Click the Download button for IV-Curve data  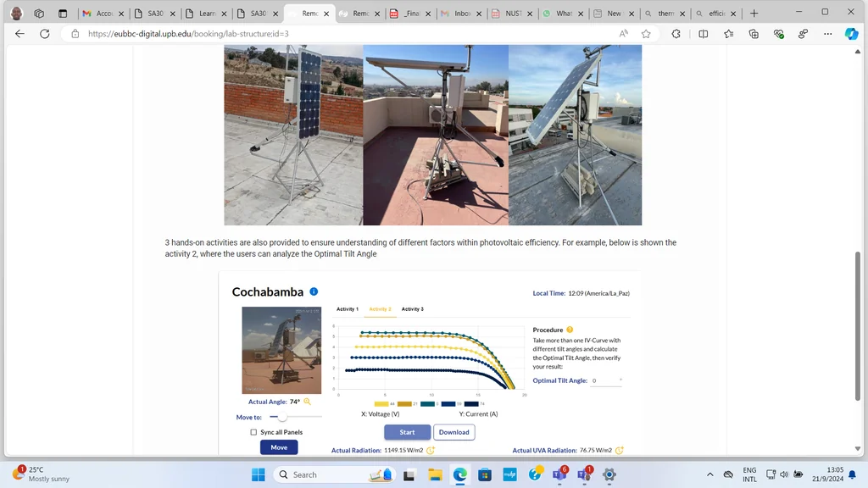pyautogui.click(x=454, y=432)
